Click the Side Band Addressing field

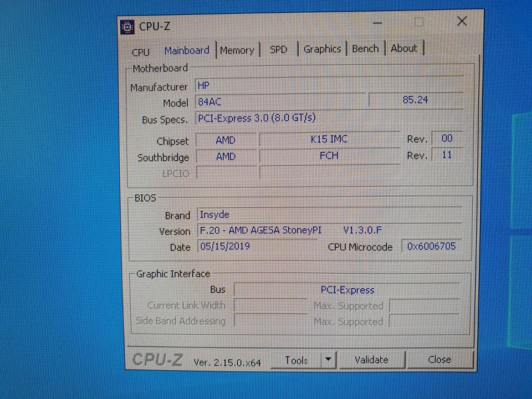coord(271,321)
